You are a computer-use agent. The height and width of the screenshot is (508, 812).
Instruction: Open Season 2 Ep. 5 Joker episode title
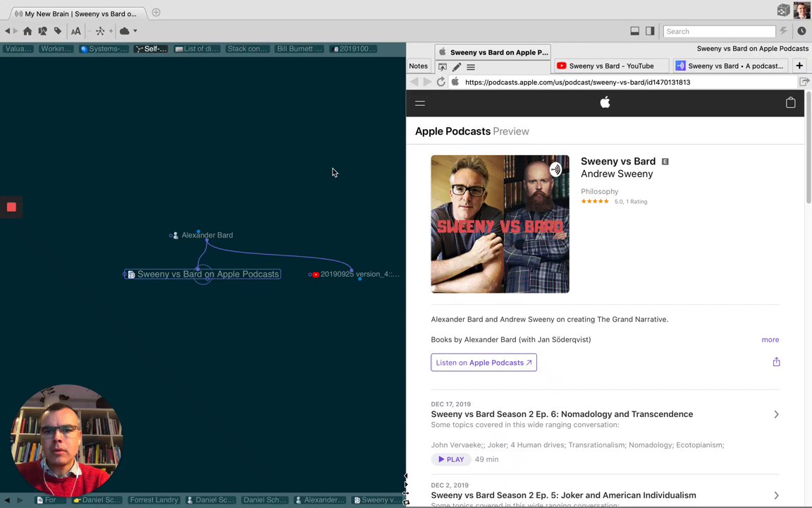[563, 495]
